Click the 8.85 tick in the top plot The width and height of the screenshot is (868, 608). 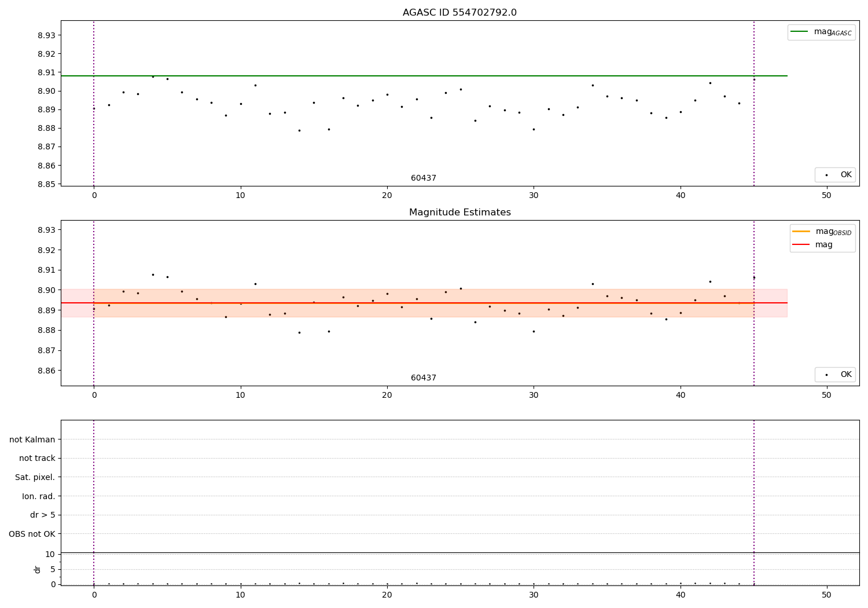pyautogui.click(x=46, y=184)
